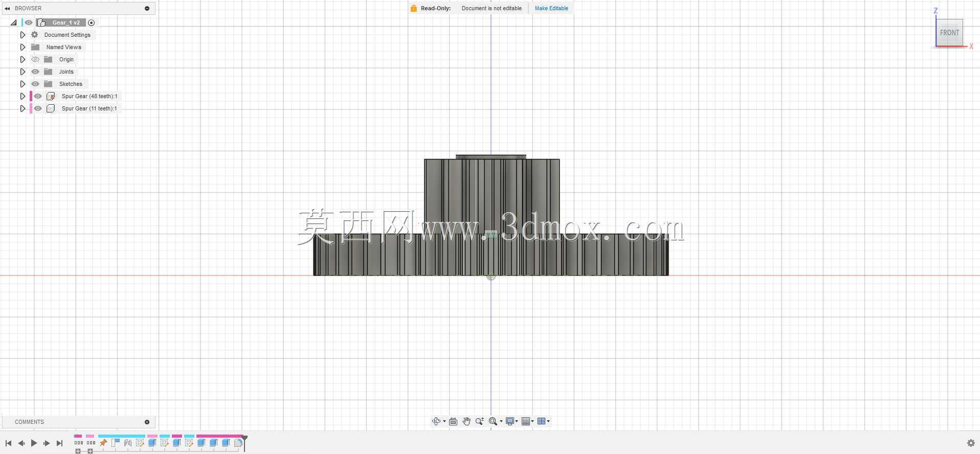Select the Zoom magnifier tool

tap(479, 421)
